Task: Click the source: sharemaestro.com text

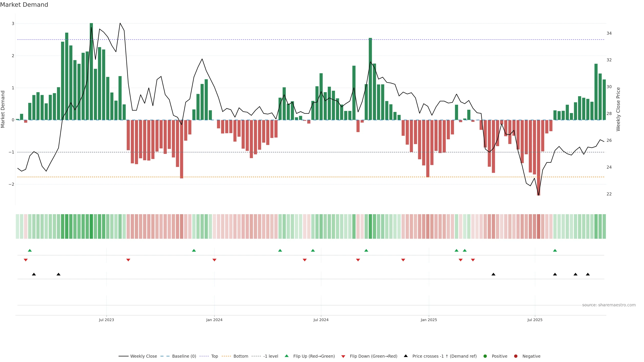Action: pos(609,305)
